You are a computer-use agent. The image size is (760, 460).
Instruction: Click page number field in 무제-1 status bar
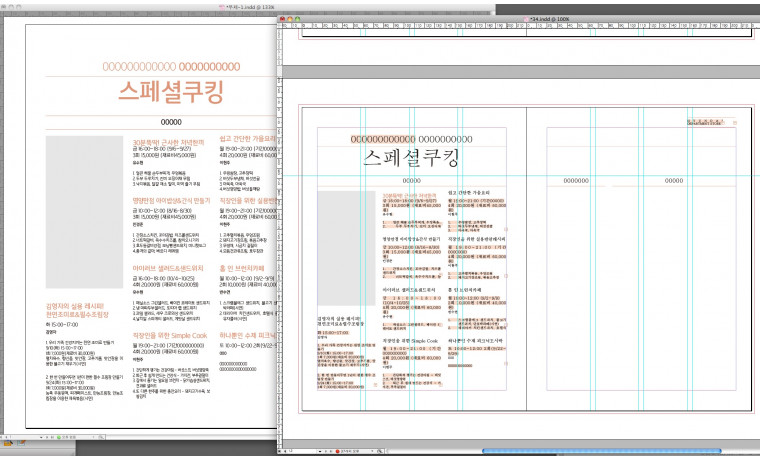tap(24, 437)
